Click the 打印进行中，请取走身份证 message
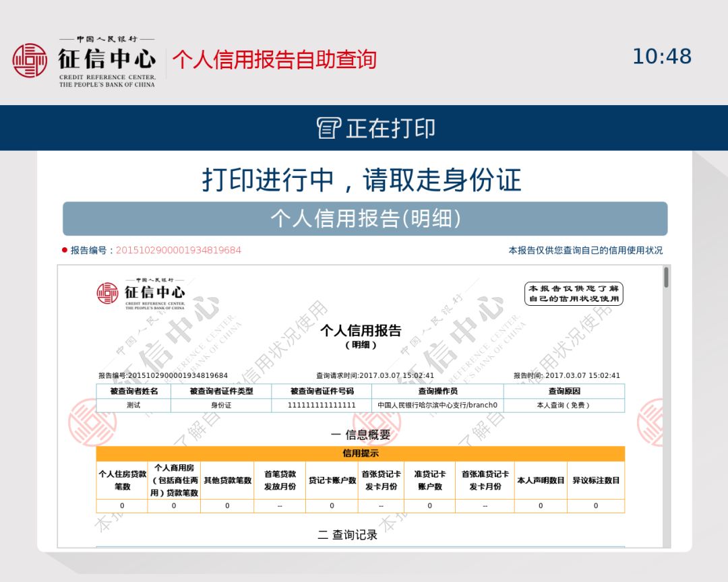The height and width of the screenshot is (582, 728). tap(362, 180)
